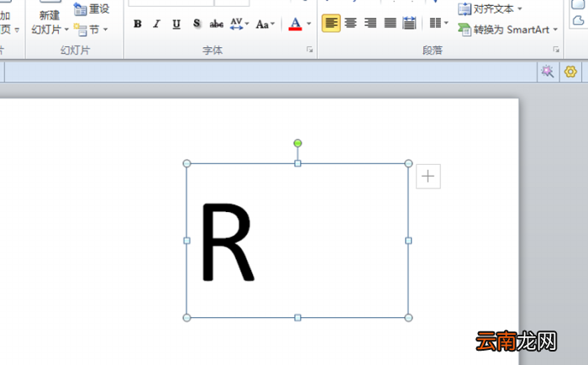Toggle underline formatting
The image size is (588, 365).
176,24
